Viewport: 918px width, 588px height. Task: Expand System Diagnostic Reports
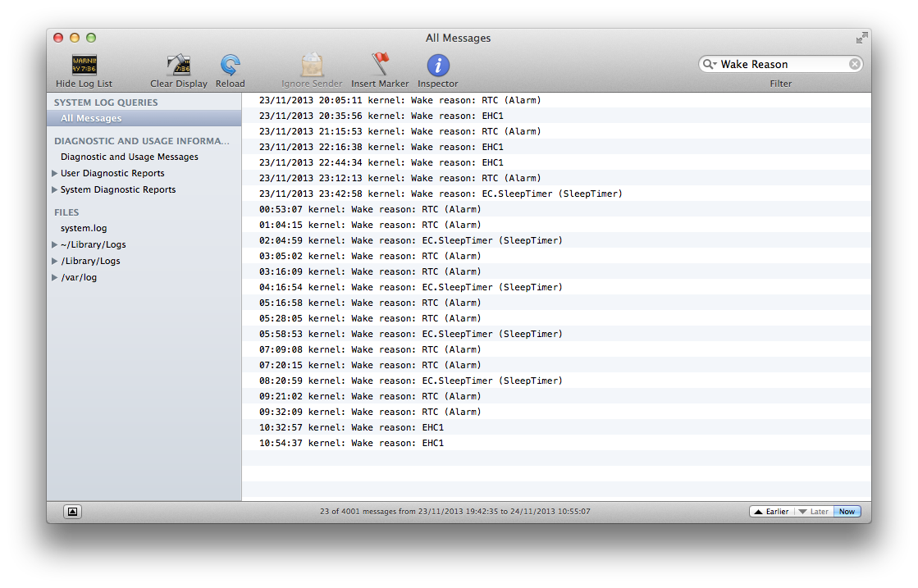[x=54, y=189]
